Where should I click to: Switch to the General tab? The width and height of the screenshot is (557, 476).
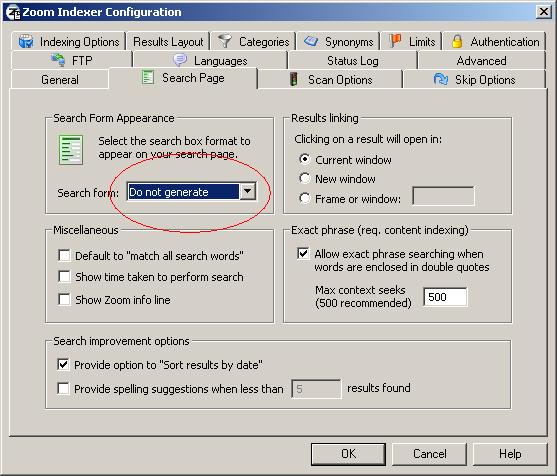[x=60, y=80]
